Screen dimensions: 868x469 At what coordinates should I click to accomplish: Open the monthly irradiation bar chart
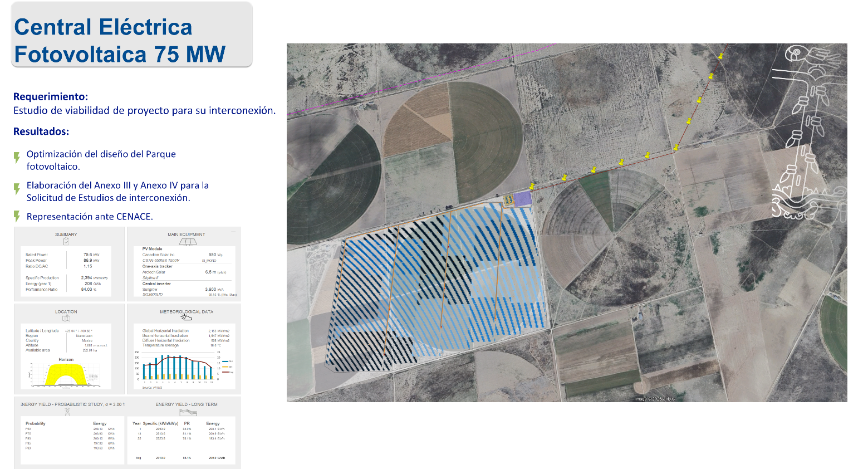[184, 368]
